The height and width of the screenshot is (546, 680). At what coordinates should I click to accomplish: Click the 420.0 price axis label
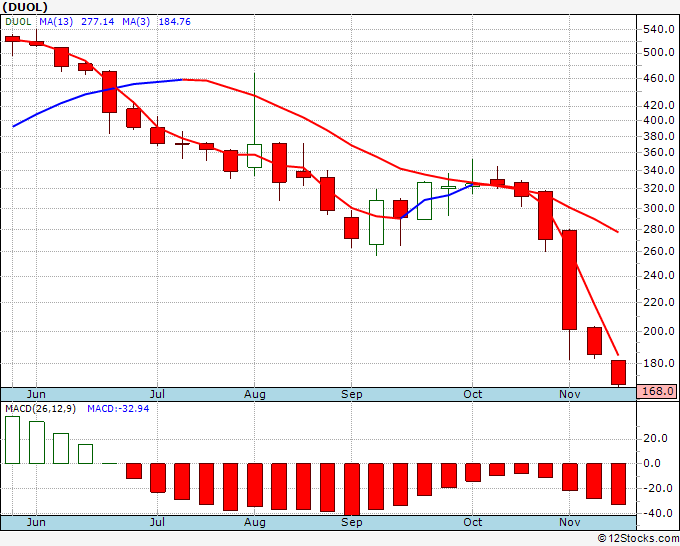659,105
